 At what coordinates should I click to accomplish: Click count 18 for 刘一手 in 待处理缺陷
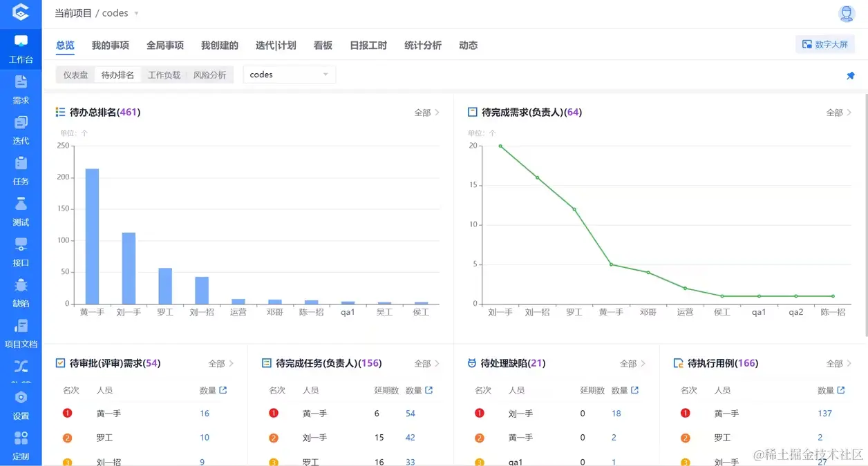pyautogui.click(x=616, y=414)
